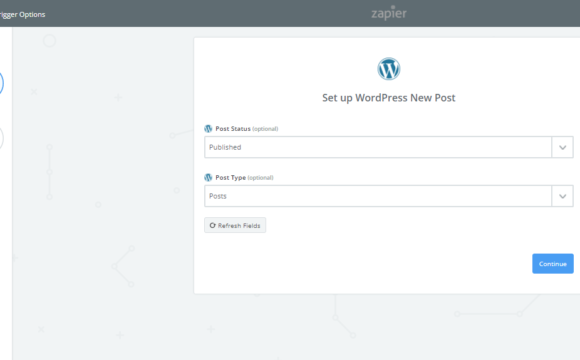The width and height of the screenshot is (580, 360).
Task: Click the blue Continue button
Action: (x=553, y=264)
